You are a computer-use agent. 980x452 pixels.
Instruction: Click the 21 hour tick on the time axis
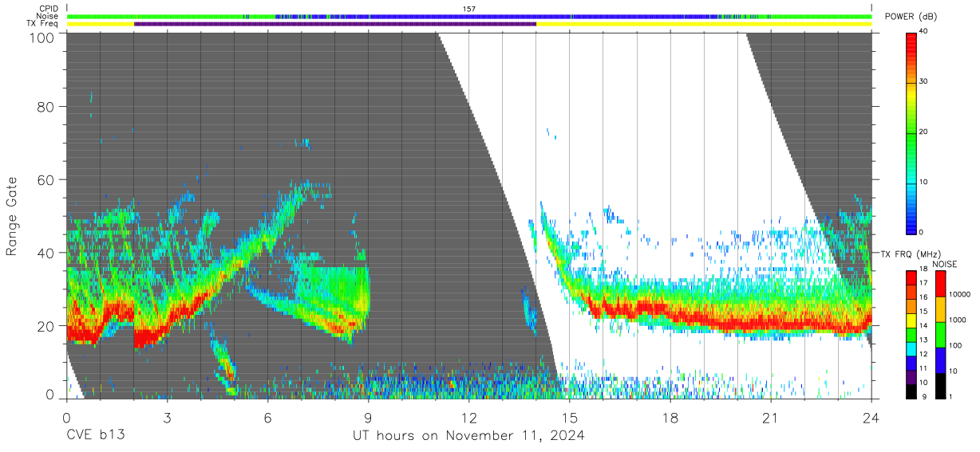(x=771, y=418)
